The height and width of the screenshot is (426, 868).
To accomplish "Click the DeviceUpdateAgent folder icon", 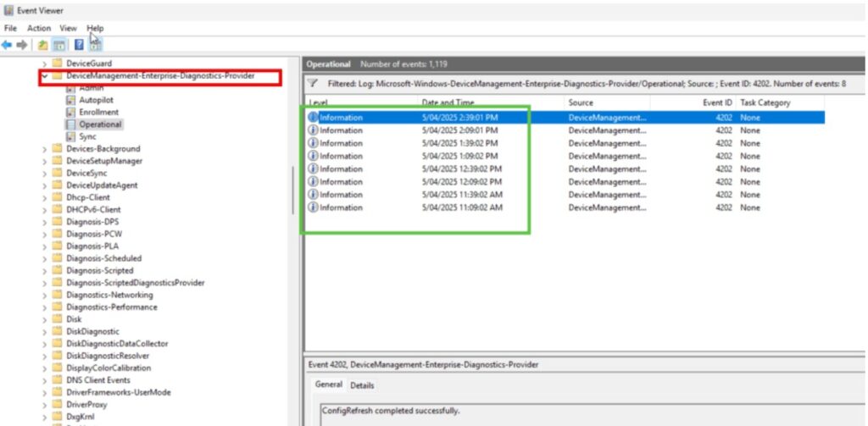I will coord(57,185).
